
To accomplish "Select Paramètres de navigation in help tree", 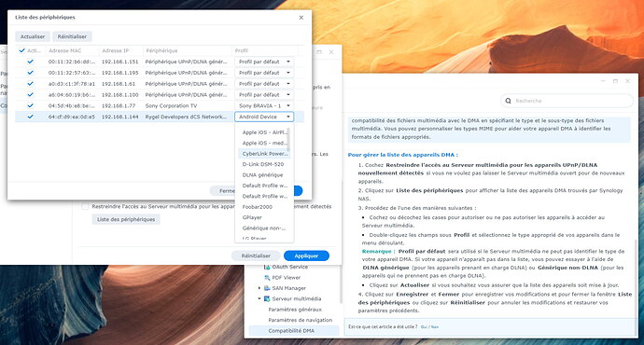I will (x=301, y=321).
